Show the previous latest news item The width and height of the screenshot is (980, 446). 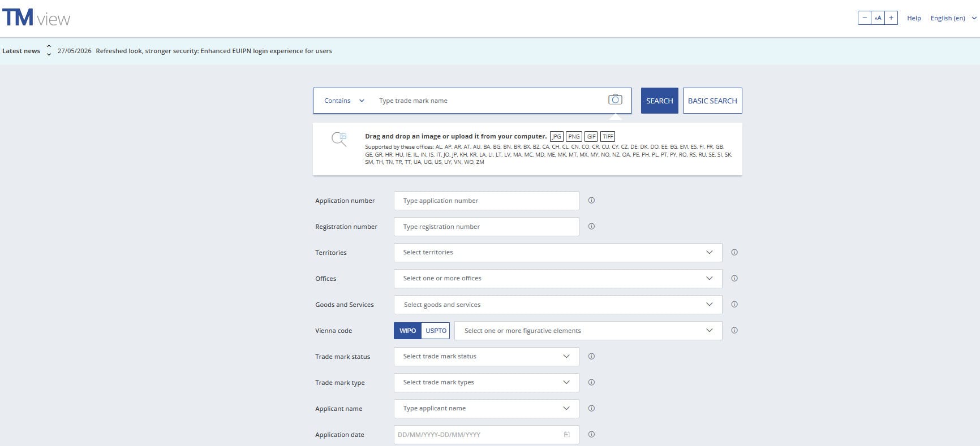click(49, 47)
